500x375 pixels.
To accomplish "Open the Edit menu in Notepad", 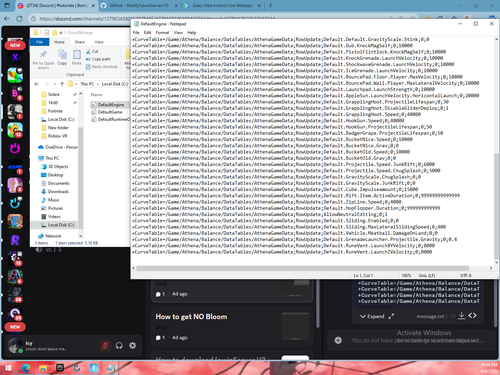I will coord(147,32).
